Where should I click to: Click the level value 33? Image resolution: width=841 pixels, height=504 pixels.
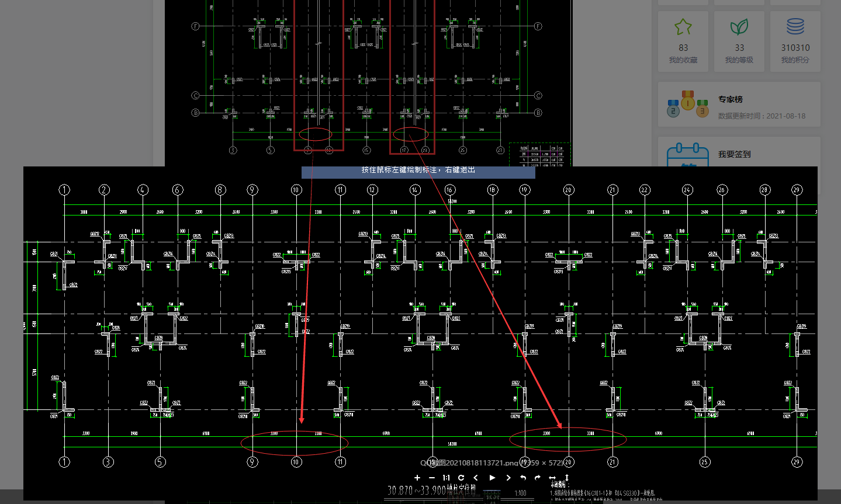739,47
